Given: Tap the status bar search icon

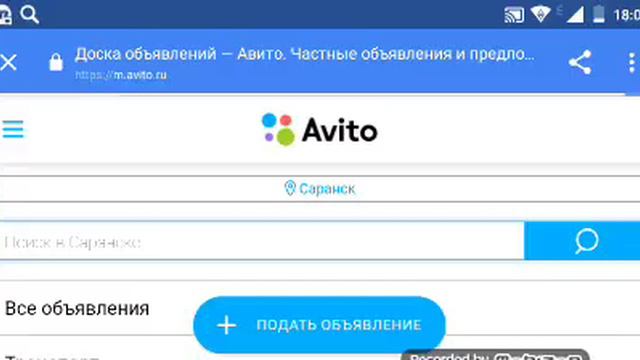Looking at the screenshot, I should point(29,14).
